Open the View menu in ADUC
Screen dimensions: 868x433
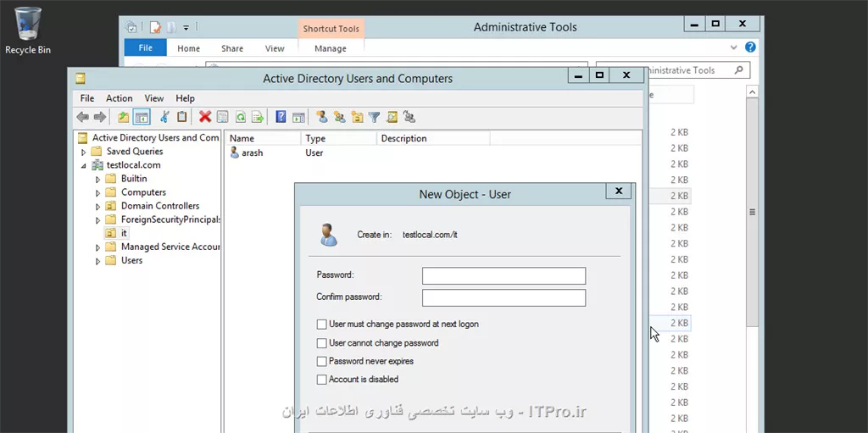154,98
